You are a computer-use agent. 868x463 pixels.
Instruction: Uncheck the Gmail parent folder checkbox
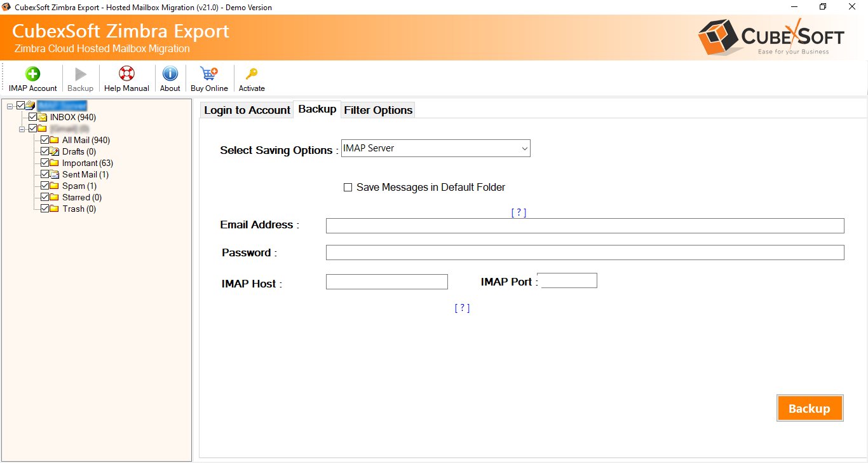point(33,128)
